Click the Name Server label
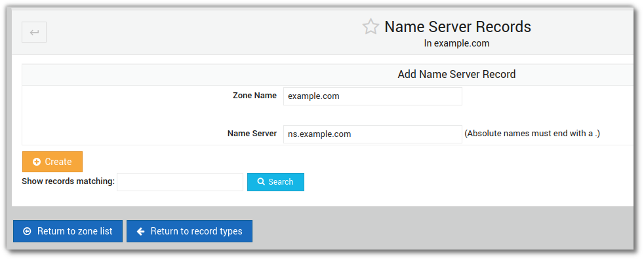 pyautogui.click(x=252, y=134)
